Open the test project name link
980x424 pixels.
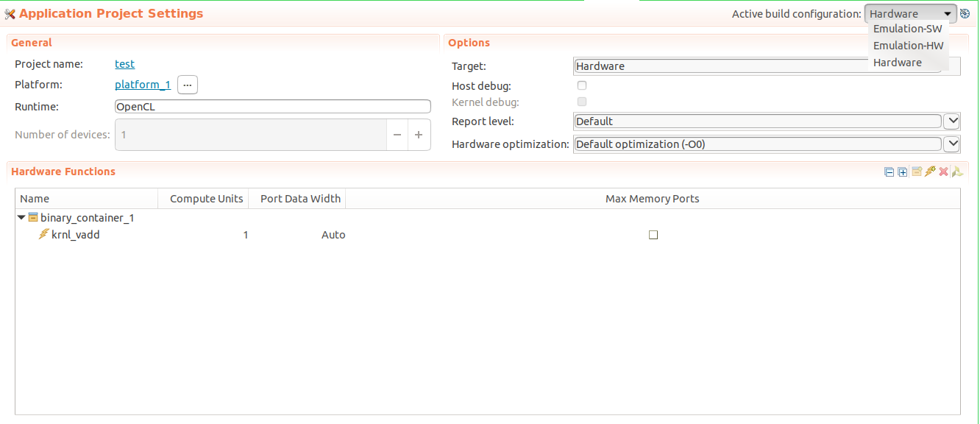125,64
